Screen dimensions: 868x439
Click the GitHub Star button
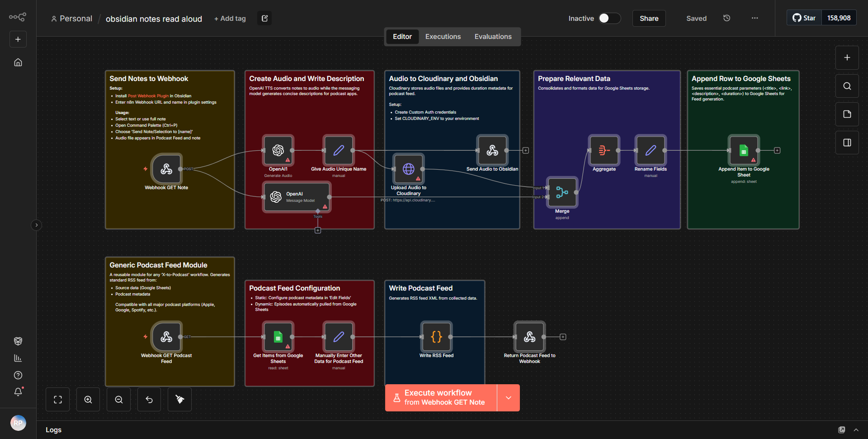point(804,18)
